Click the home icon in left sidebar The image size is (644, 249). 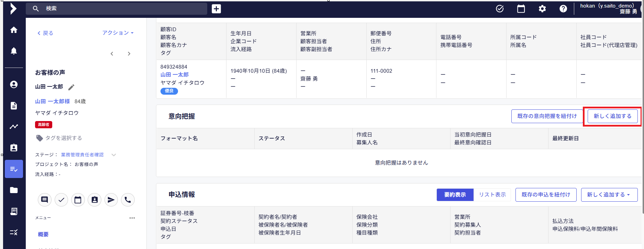click(14, 30)
